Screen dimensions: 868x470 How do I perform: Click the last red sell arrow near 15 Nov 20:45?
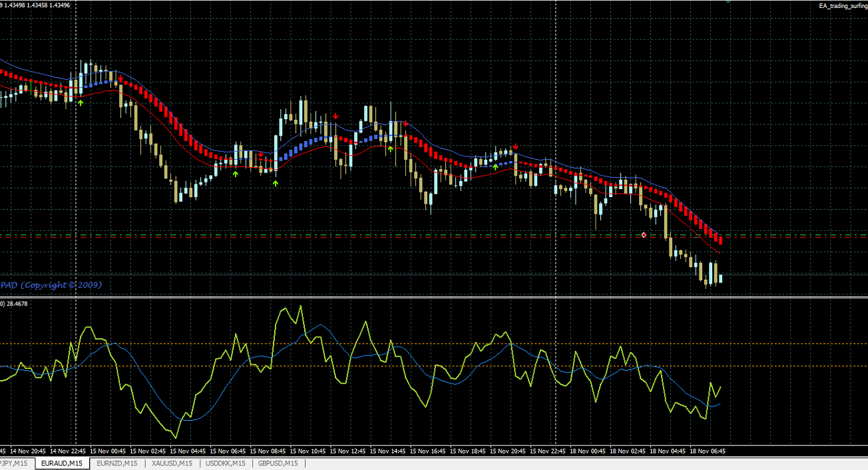point(515,146)
